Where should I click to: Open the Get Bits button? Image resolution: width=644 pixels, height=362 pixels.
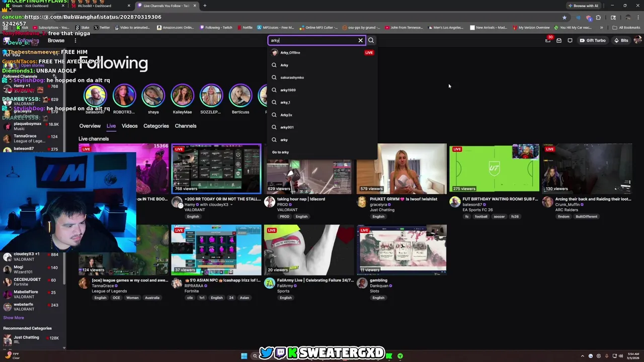click(621, 40)
